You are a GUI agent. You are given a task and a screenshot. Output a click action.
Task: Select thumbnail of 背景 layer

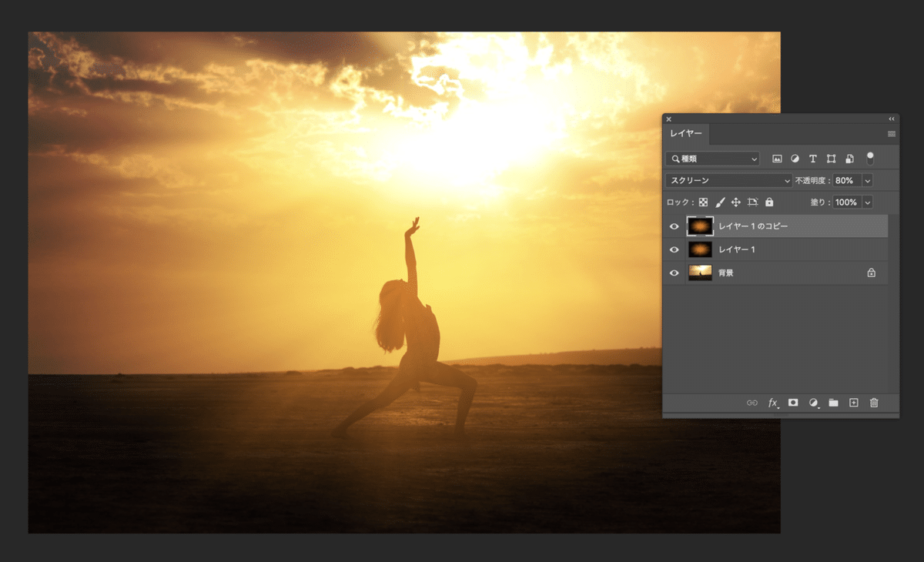point(700,273)
